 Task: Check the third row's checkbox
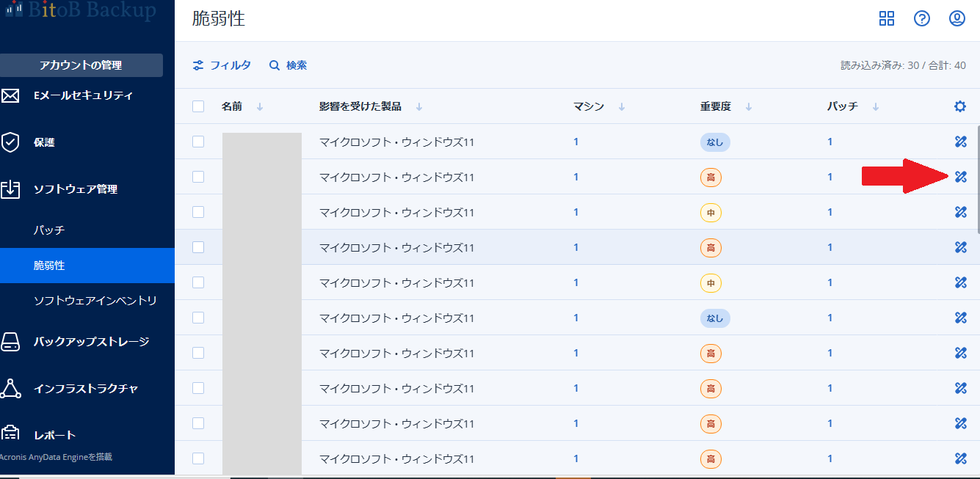point(198,212)
